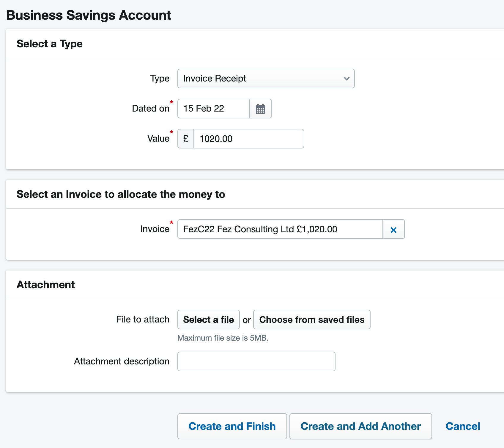Image resolution: width=504 pixels, height=448 pixels.
Task: Click the Select a Type section header
Action: [x=50, y=43]
